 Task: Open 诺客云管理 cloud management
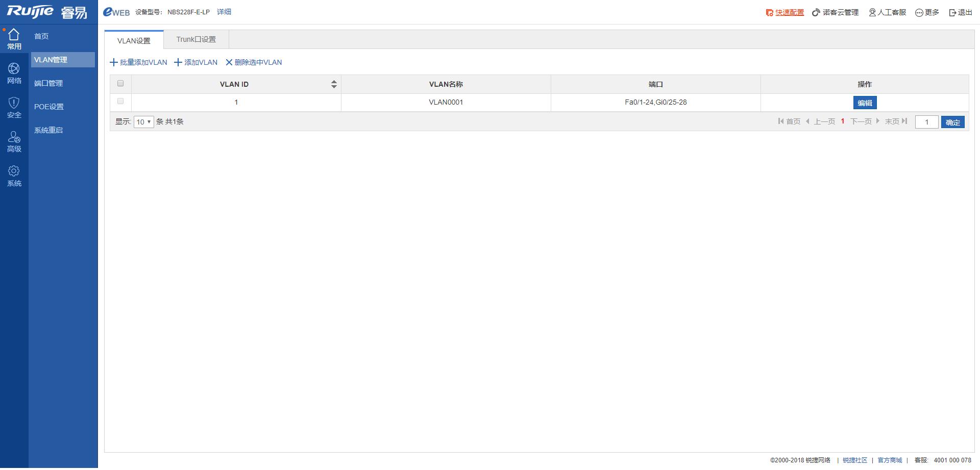[x=835, y=13]
